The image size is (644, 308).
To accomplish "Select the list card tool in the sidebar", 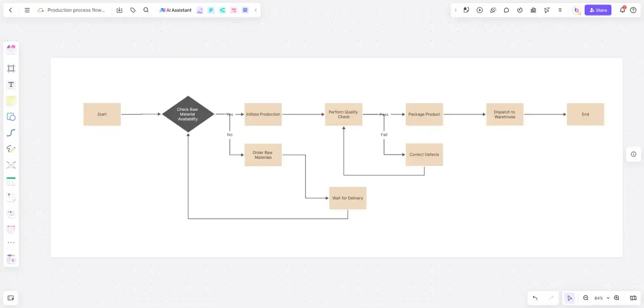I will click(11, 214).
